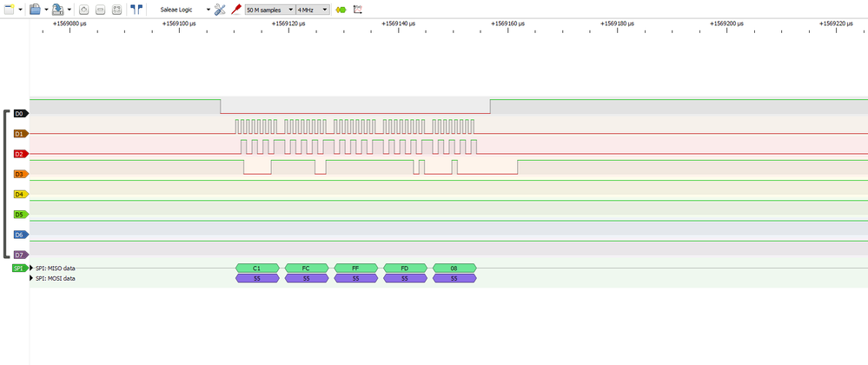Screen dimensions: 868x365
Task: Click the +1569100 µs ruler label
Action: tap(179, 23)
